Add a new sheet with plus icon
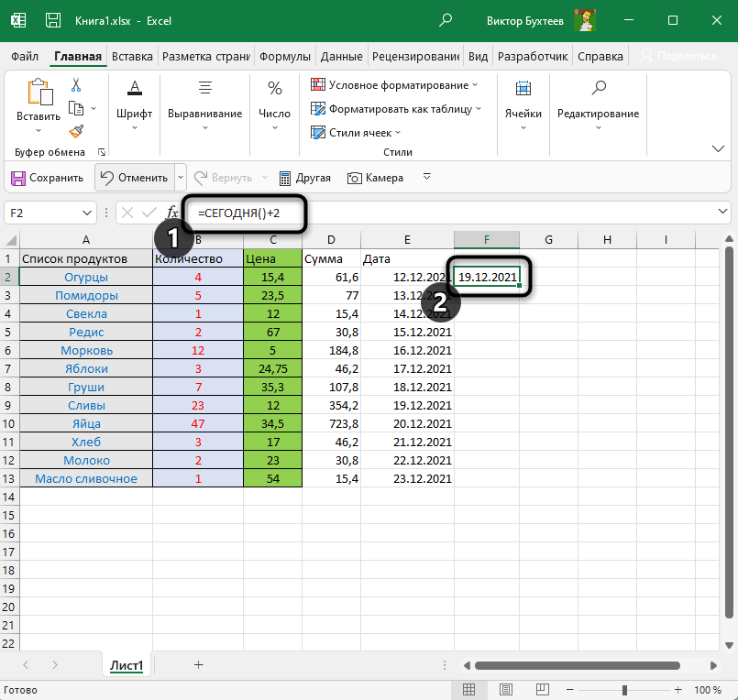The height and width of the screenshot is (700, 738). click(x=198, y=665)
